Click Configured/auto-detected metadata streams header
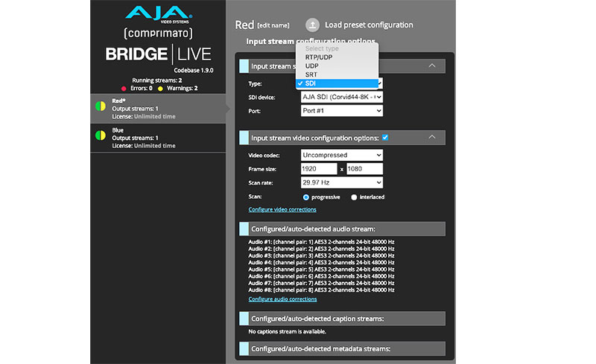The width and height of the screenshot is (596, 364). tap(342, 349)
